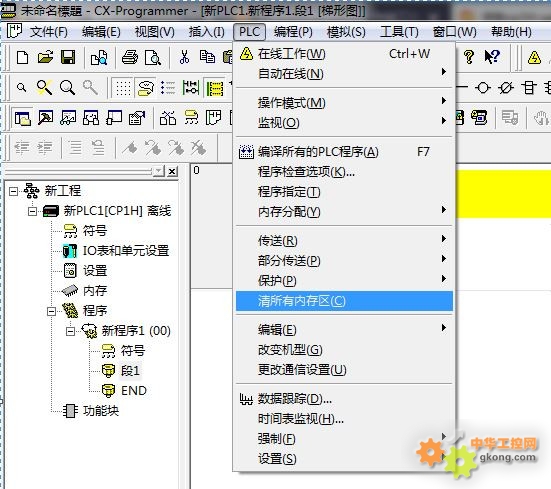Open 保护(P) submenu entry

pos(344,281)
